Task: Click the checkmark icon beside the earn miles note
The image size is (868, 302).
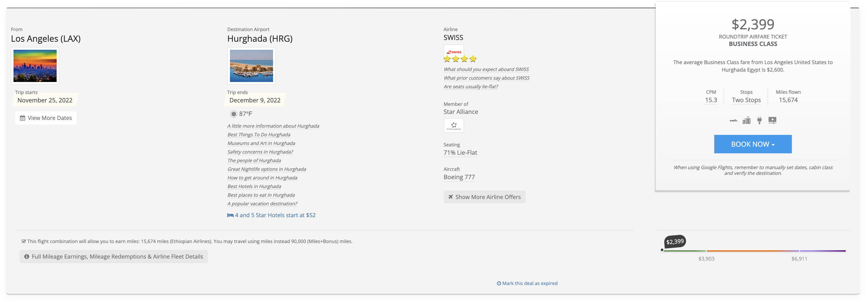Action: (24, 241)
